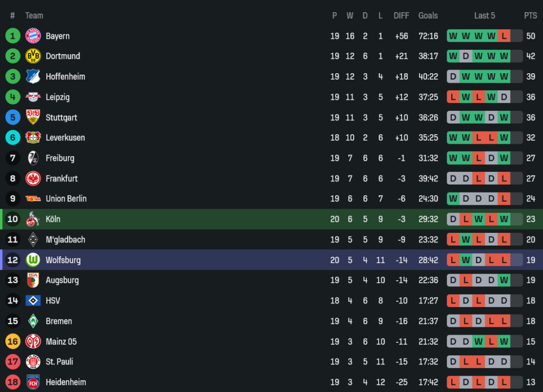Click the Köln goat crest icon
Viewport: 543px width, 392px height.
click(33, 219)
